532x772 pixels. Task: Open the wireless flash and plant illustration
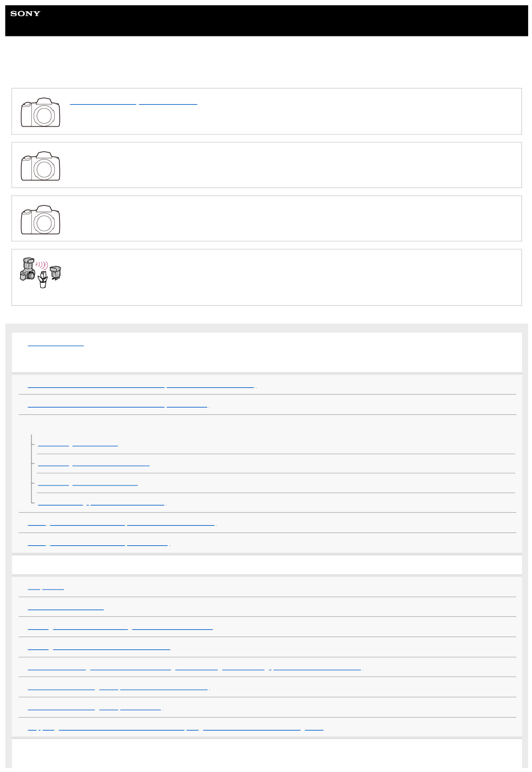40,273
